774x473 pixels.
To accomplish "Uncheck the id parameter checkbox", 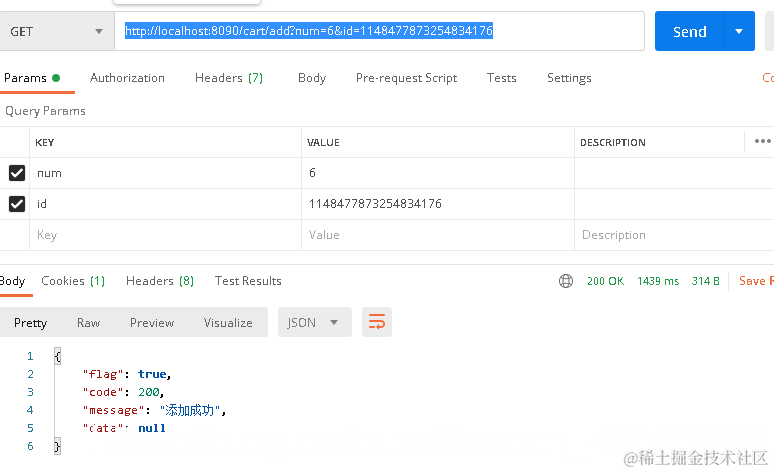I will (17, 204).
